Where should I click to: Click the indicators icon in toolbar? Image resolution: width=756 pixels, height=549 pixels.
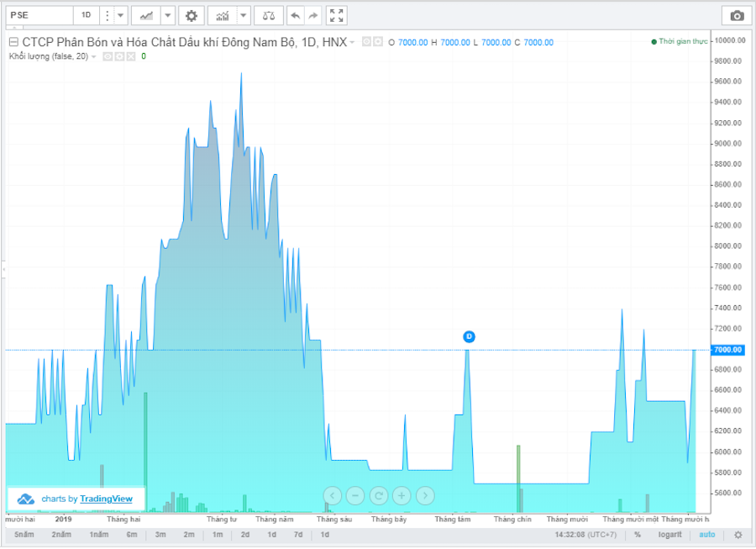tap(223, 15)
